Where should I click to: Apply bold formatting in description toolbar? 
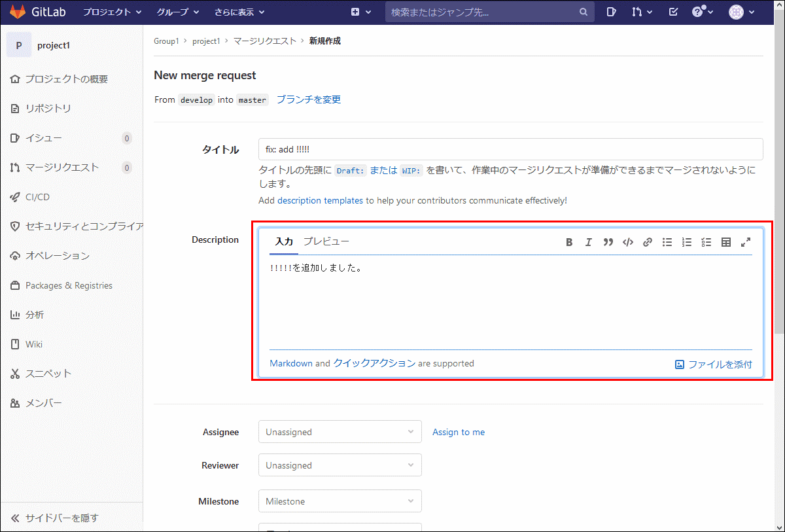coord(569,242)
